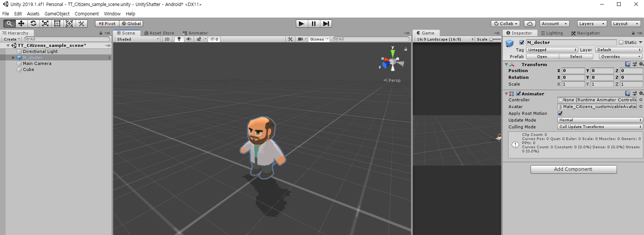644x235 pixels.
Task: Open the Gizmos dropdown
Action: [x=319, y=39]
